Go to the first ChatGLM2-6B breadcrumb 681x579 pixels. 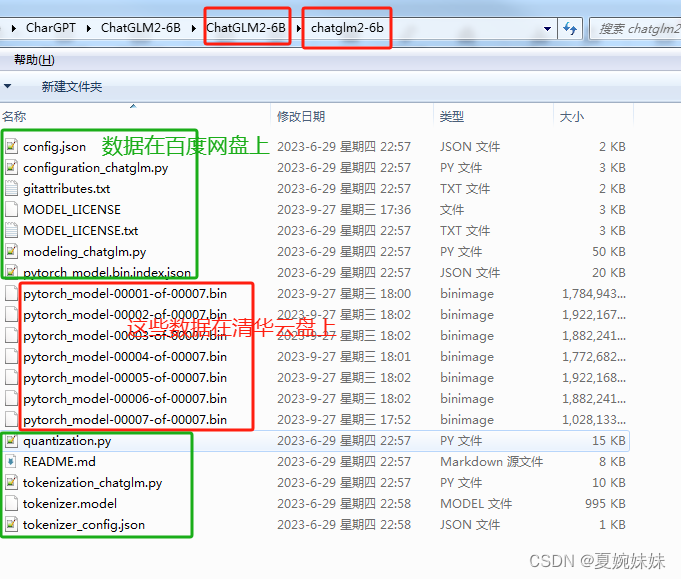pos(141,28)
